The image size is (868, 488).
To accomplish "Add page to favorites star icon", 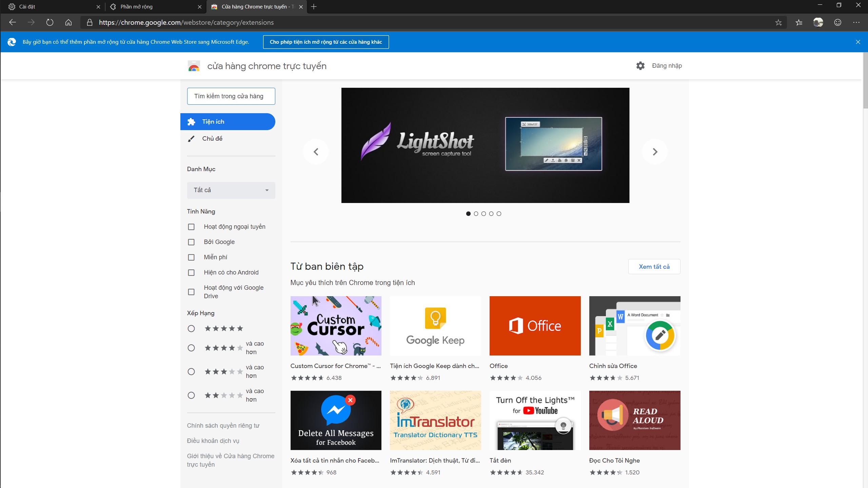I will click(x=778, y=22).
